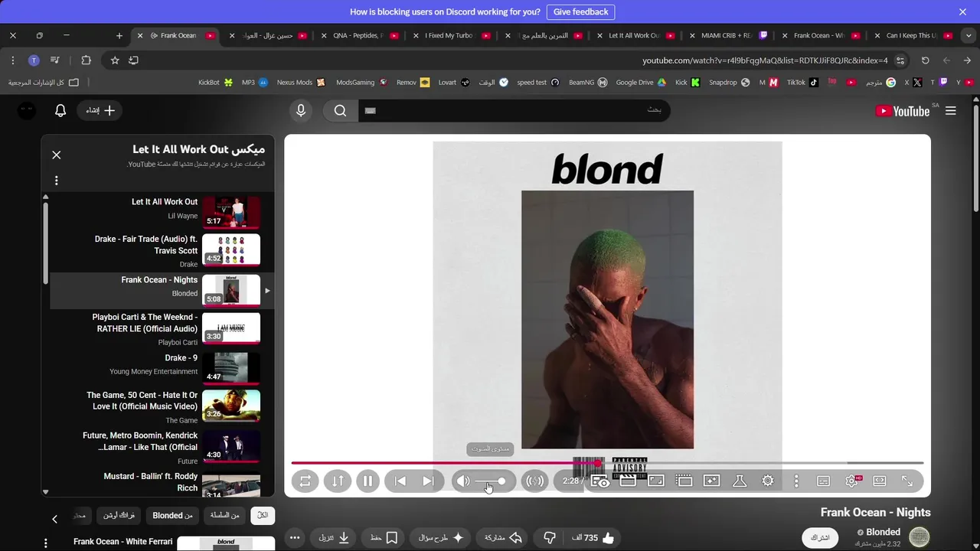The width and height of the screenshot is (980, 551).
Task: Skip to previous video in playlist
Action: pyautogui.click(x=400, y=481)
